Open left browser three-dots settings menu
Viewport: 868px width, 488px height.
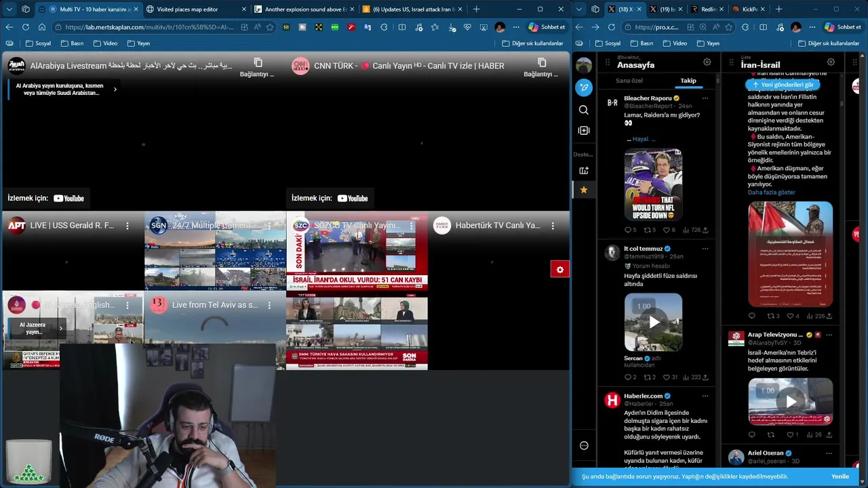click(x=516, y=27)
